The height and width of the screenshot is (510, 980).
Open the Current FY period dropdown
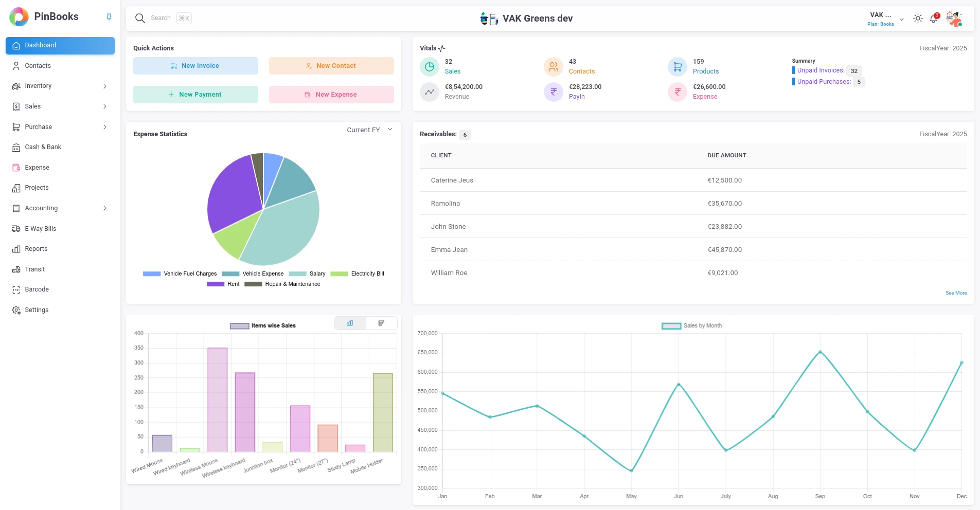[x=369, y=130]
